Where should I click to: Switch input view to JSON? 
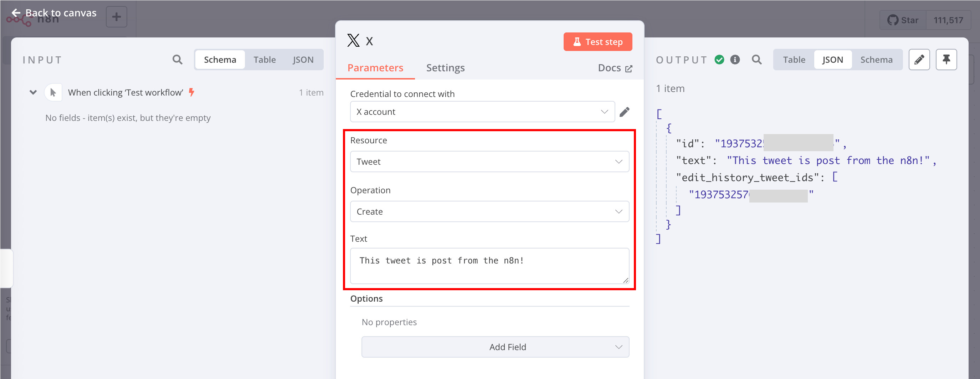(x=303, y=60)
